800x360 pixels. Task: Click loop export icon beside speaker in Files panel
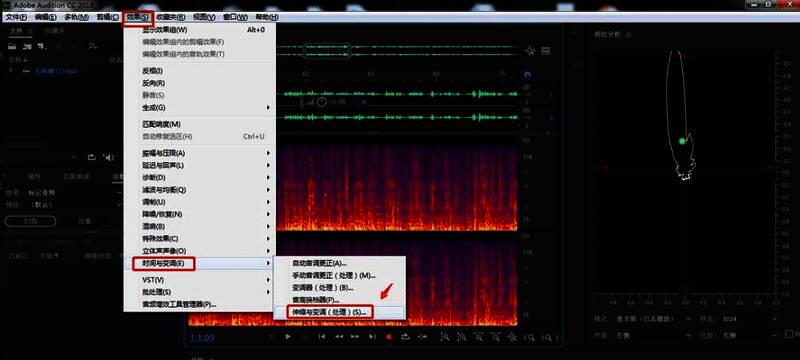click(92, 157)
